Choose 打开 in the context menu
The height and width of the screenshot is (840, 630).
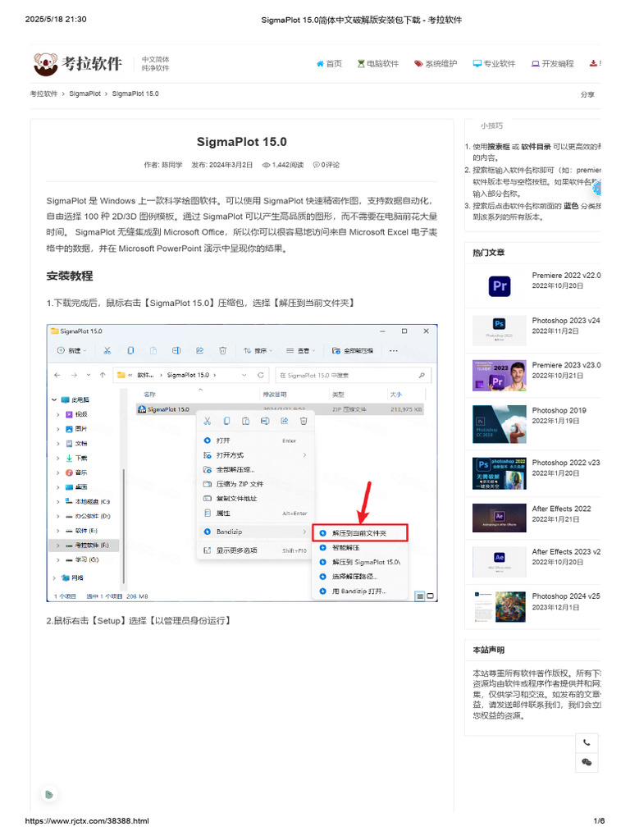pyautogui.click(x=254, y=441)
